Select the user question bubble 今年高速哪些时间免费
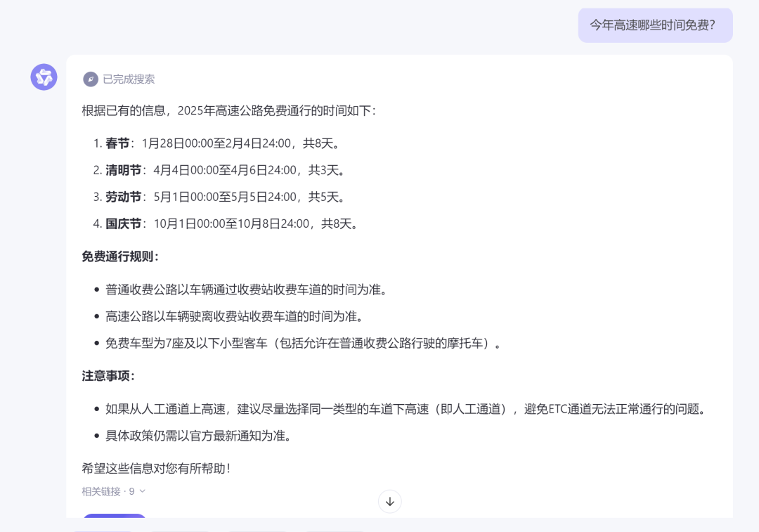Viewport: 759px width, 532px height. pos(655,25)
